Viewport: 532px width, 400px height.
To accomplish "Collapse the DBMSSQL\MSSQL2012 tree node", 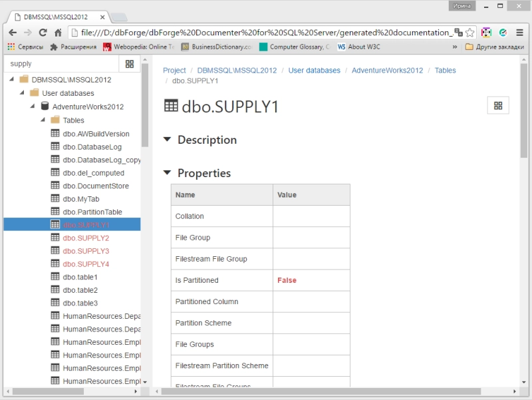I will [x=12, y=79].
